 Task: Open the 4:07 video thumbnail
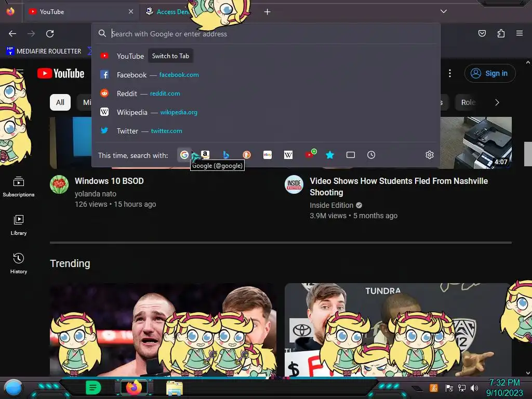tap(476, 142)
